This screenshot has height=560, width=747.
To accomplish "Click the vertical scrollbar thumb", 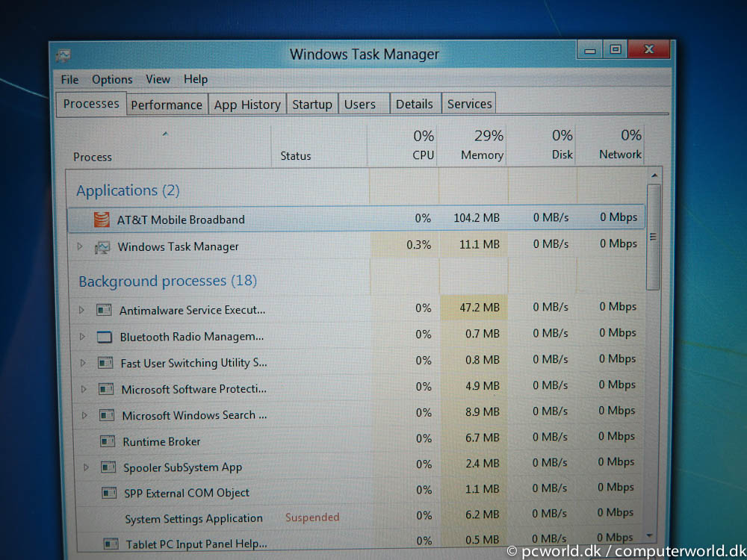I will click(653, 237).
